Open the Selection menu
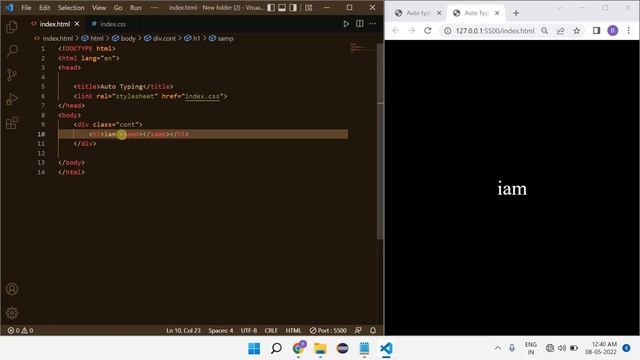The width and height of the screenshot is (640, 360). [x=71, y=8]
